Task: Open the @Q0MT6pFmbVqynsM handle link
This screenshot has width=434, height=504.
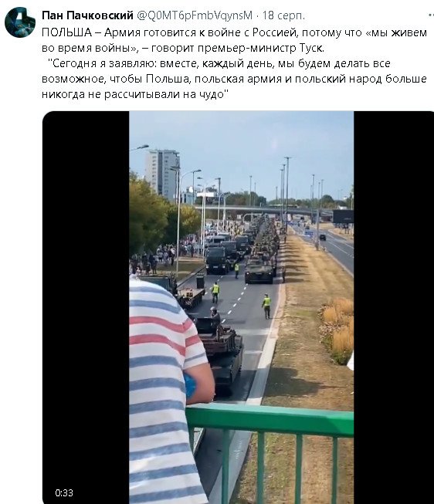Action: tap(195, 15)
